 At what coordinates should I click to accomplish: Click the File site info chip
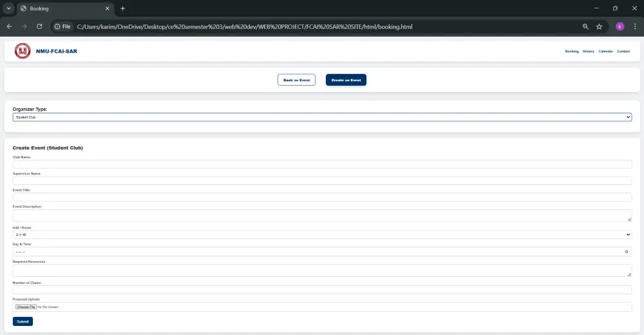63,26
